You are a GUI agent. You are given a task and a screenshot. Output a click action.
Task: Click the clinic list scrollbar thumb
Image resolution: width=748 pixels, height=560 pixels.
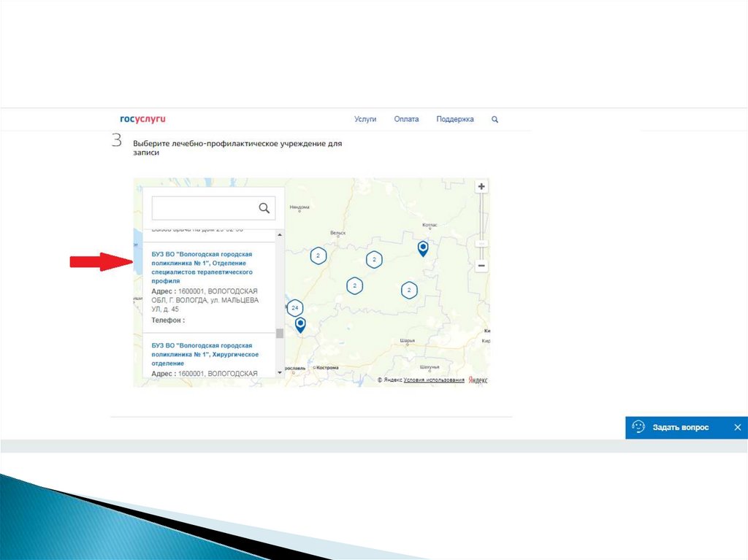(x=279, y=334)
